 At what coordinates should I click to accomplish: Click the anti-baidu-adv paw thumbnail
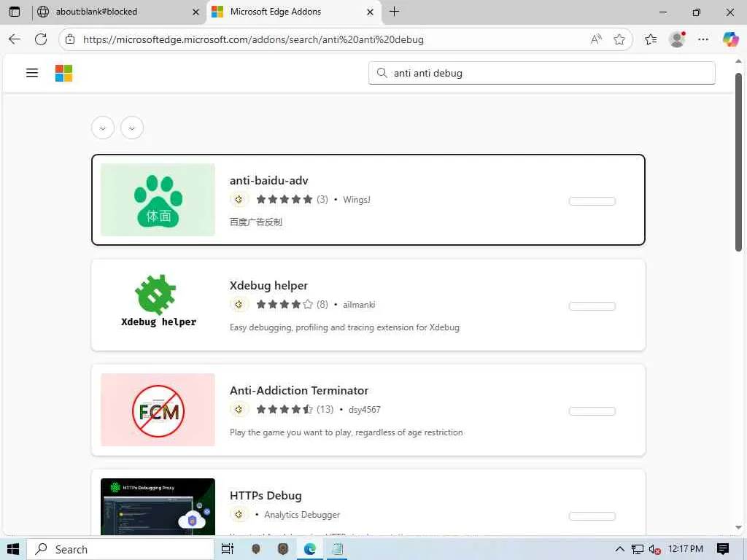click(x=158, y=200)
